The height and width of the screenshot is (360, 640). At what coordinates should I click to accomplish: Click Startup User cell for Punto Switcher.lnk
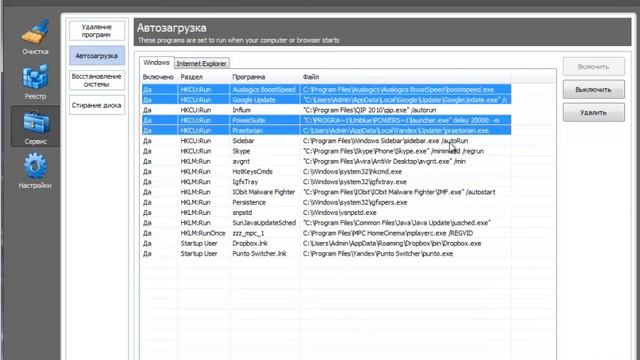199,253
